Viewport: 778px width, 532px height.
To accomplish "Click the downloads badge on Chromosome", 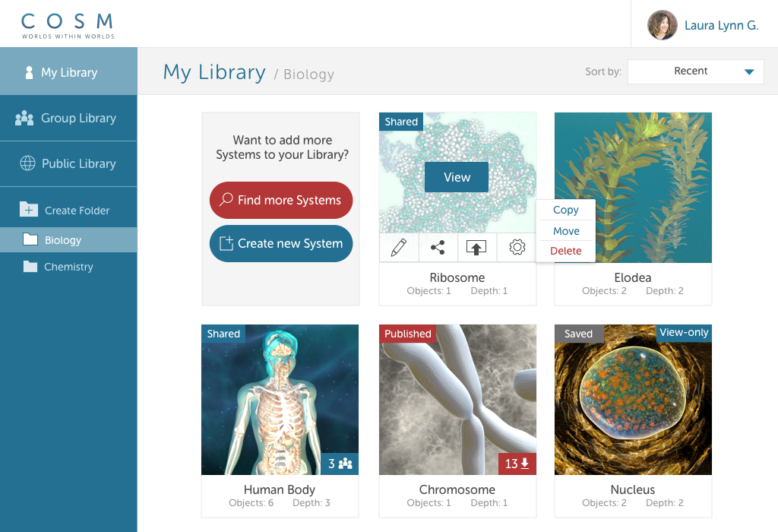I will (517, 464).
